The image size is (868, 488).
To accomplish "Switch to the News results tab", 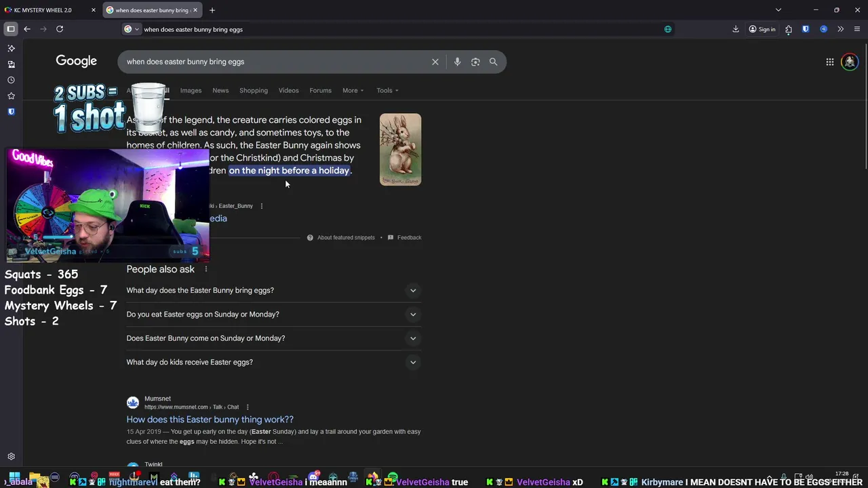I will [x=220, y=91].
